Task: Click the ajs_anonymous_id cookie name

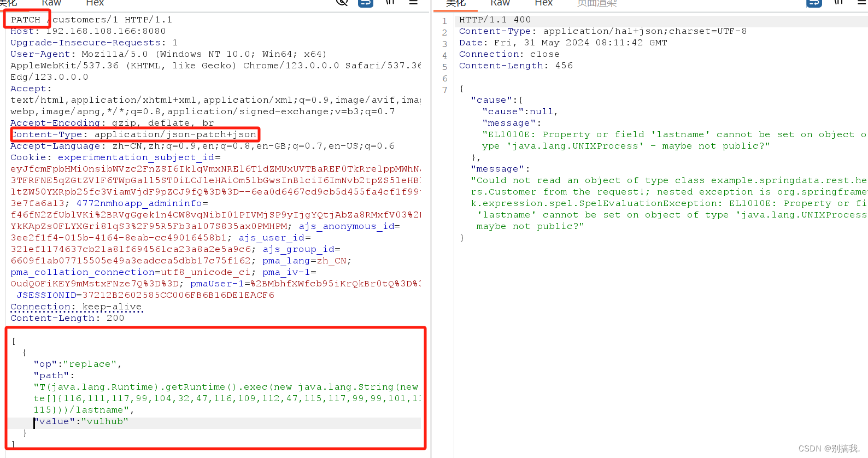Action: [x=347, y=226]
